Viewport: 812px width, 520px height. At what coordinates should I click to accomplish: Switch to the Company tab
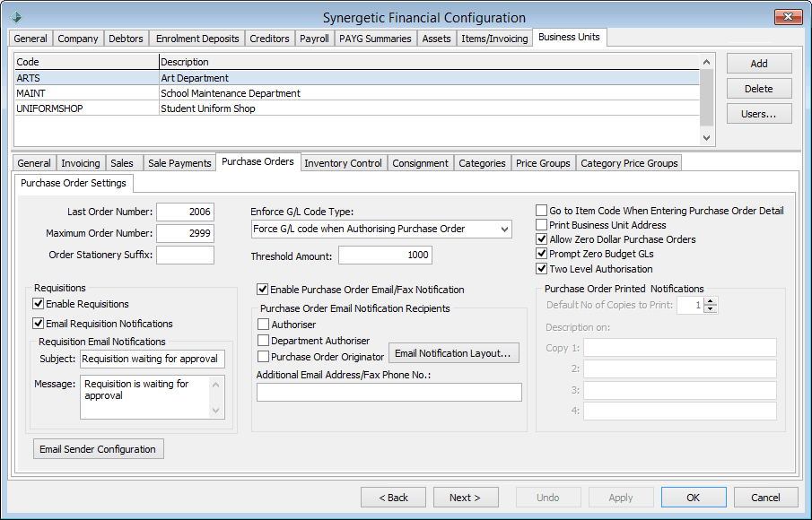tap(78, 39)
